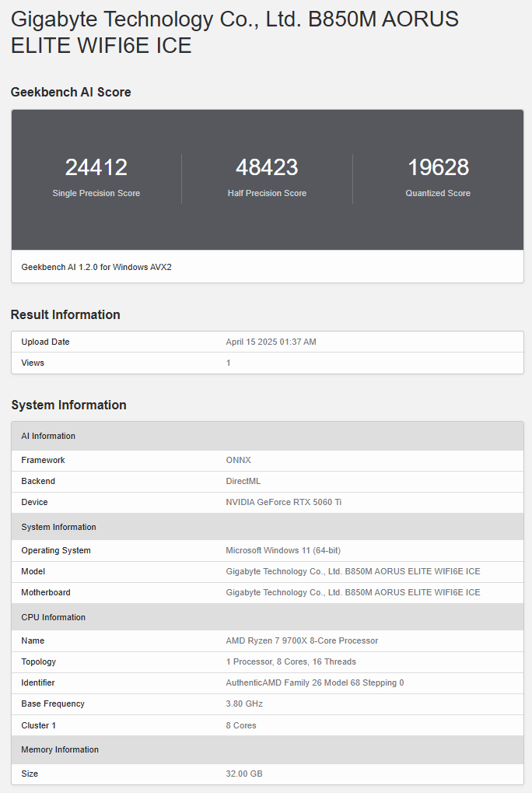
Task: Click the 19628 quantized value
Action: (x=438, y=167)
